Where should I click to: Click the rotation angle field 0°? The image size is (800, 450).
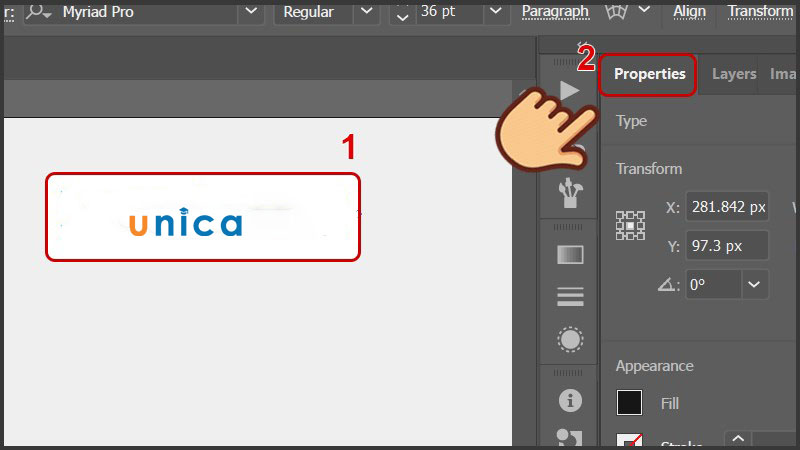(x=713, y=284)
